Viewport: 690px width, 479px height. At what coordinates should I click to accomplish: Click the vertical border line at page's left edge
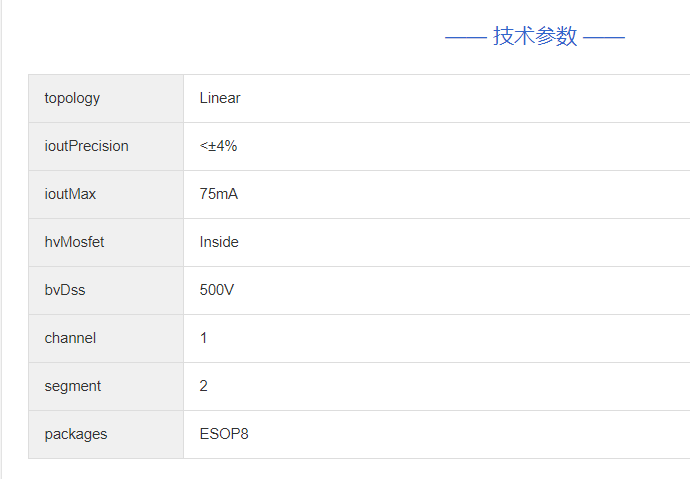[2, 240]
